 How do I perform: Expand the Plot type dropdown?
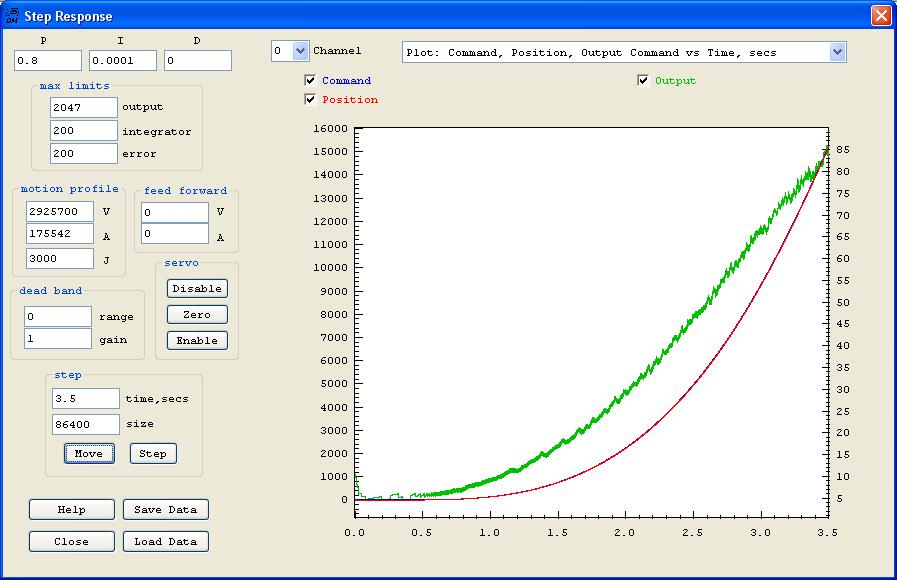(x=837, y=52)
